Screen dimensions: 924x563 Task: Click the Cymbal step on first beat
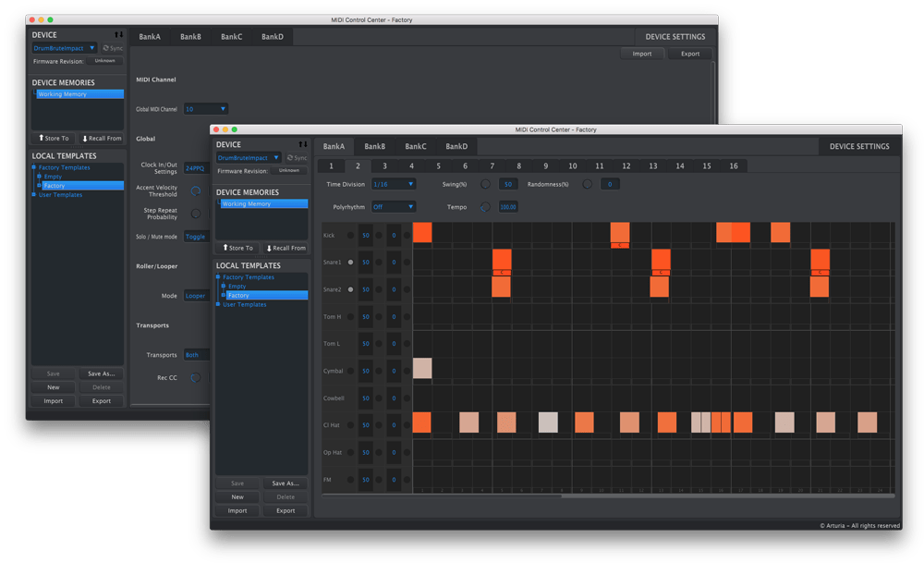(x=422, y=368)
